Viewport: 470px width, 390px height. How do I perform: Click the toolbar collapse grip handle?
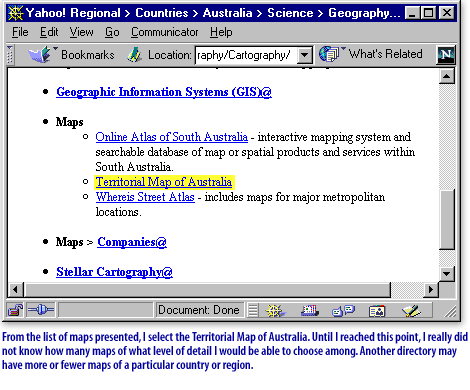tap(10, 55)
